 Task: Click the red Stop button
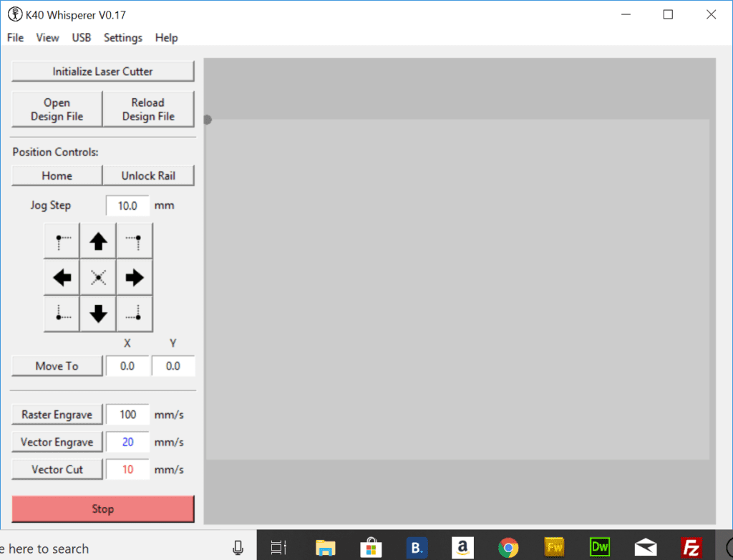[103, 508]
